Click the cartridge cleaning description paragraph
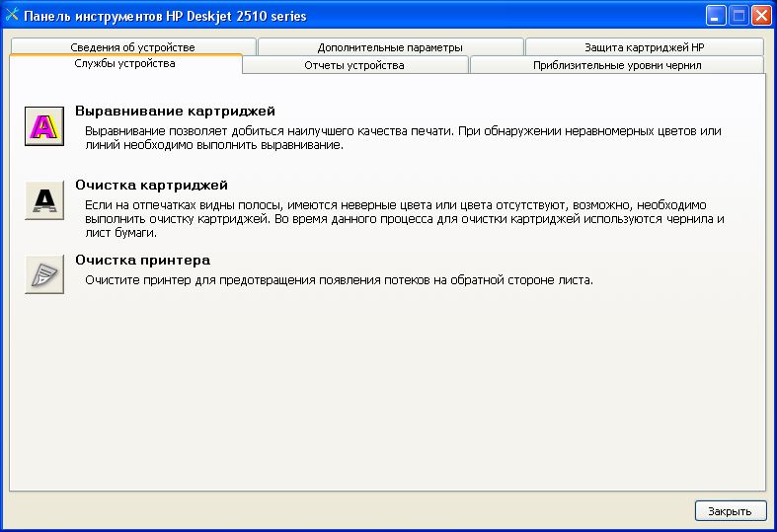Screen dimensions: 777x532 coord(405,219)
